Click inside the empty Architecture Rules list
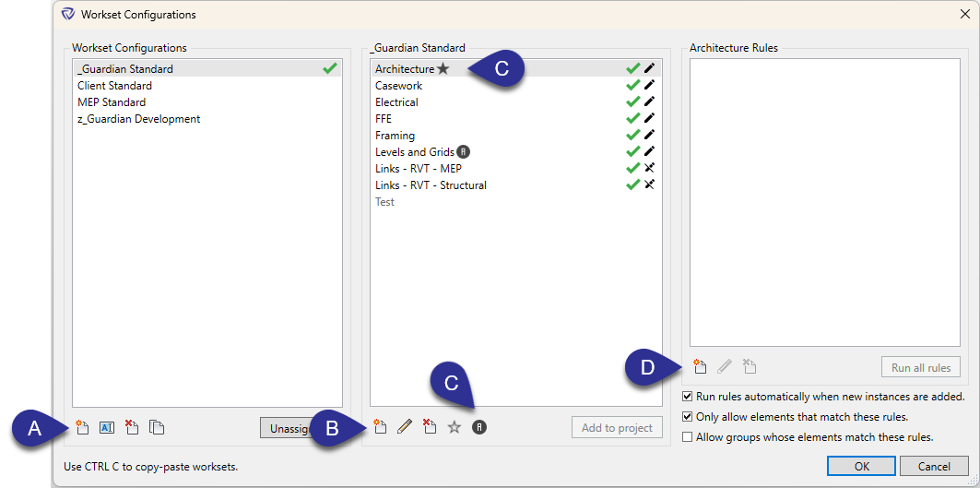This screenshot has width=980, height=488. click(824, 202)
